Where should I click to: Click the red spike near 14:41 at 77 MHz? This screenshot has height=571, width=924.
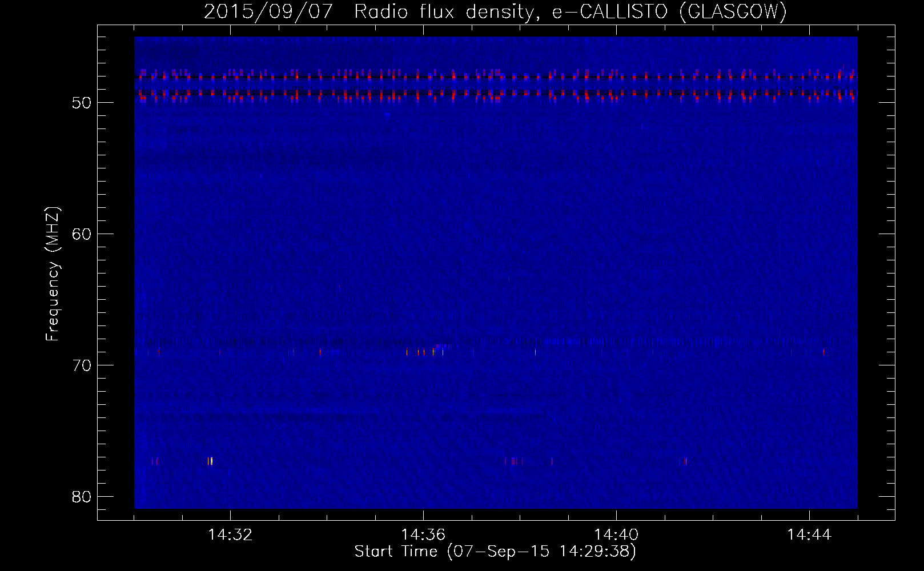(x=685, y=461)
